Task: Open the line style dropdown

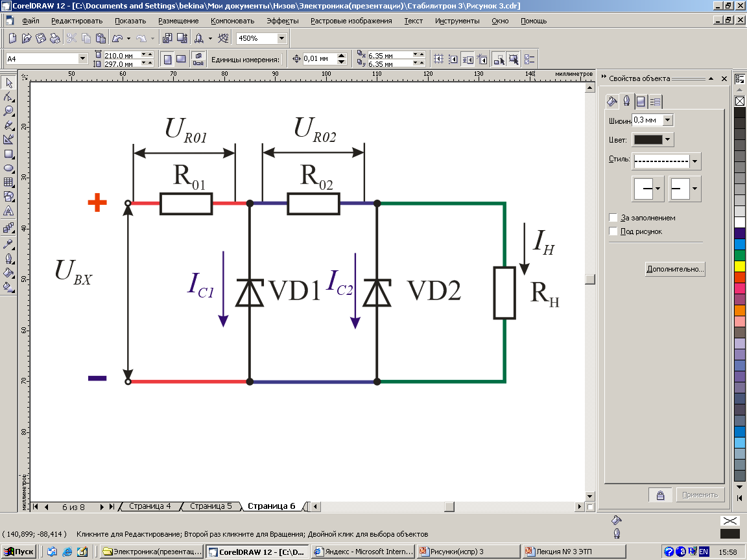Action: 695,161
